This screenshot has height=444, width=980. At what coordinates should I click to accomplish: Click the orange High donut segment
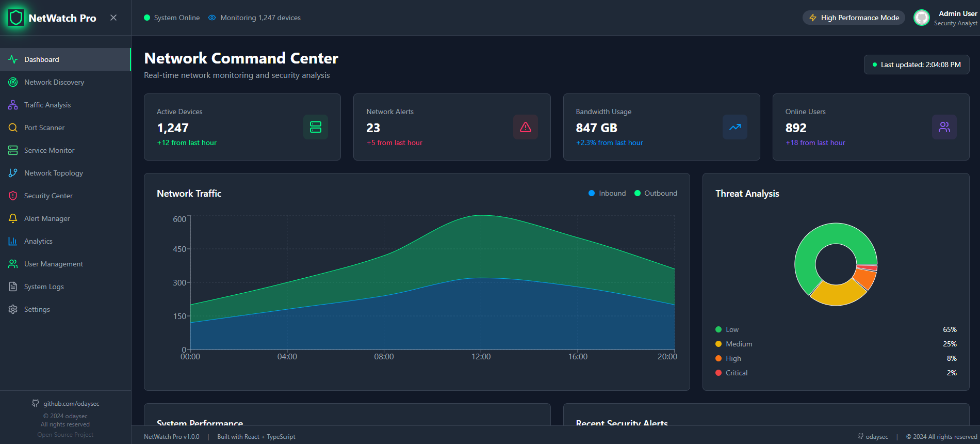866,278
